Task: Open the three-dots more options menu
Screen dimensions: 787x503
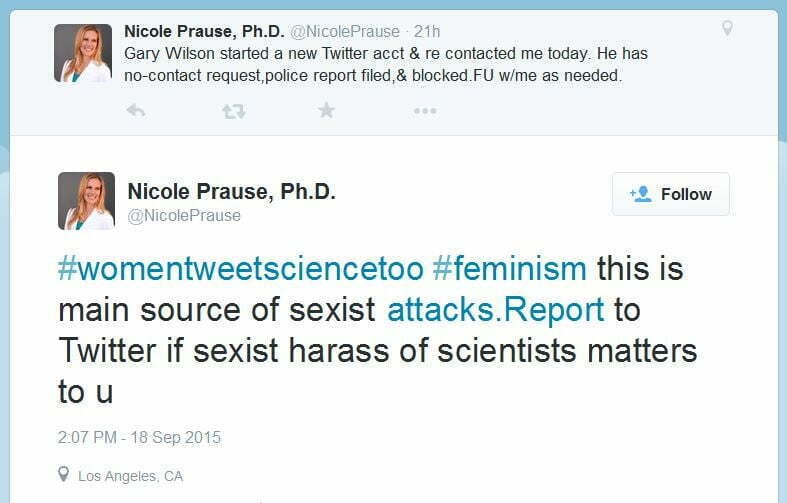Action: pyautogui.click(x=425, y=111)
